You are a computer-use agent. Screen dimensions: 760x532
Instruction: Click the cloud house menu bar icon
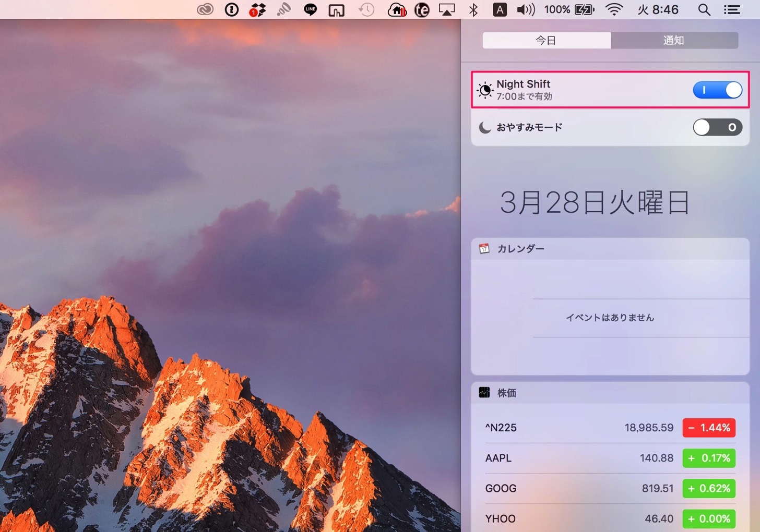coord(397,9)
